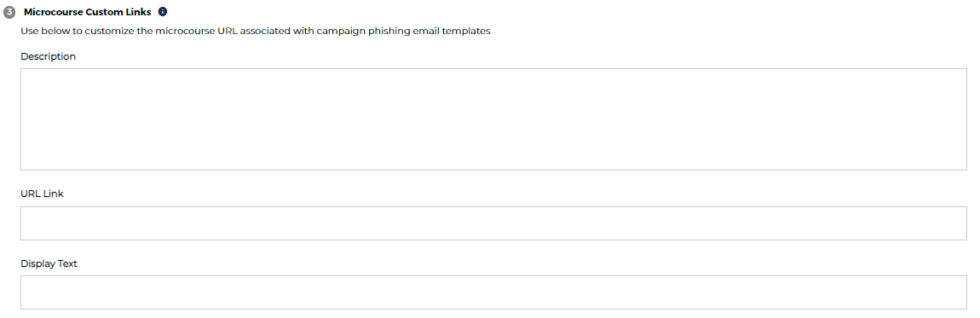Focus the Description text area
Screen dimensions: 980x318
(x=493, y=119)
